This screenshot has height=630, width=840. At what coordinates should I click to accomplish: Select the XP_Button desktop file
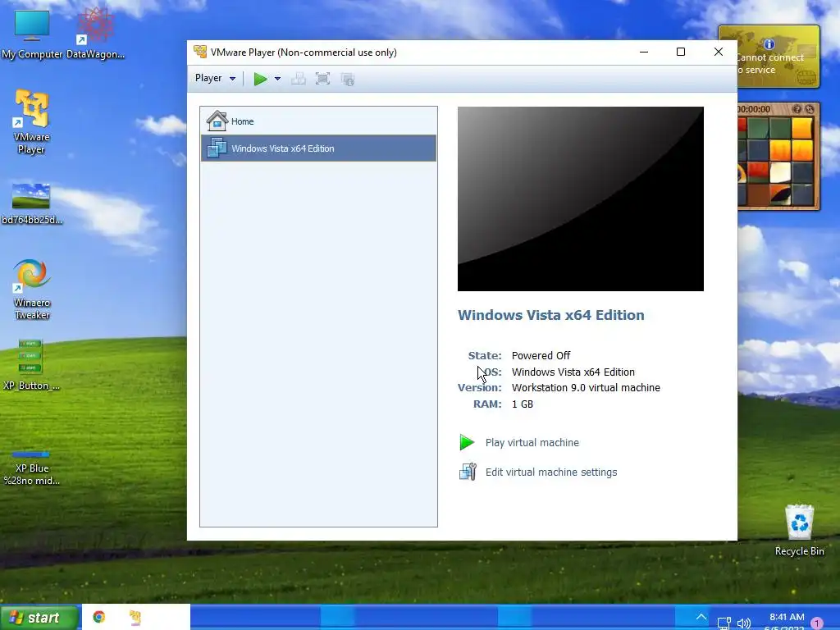pyautogui.click(x=31, y=364)
